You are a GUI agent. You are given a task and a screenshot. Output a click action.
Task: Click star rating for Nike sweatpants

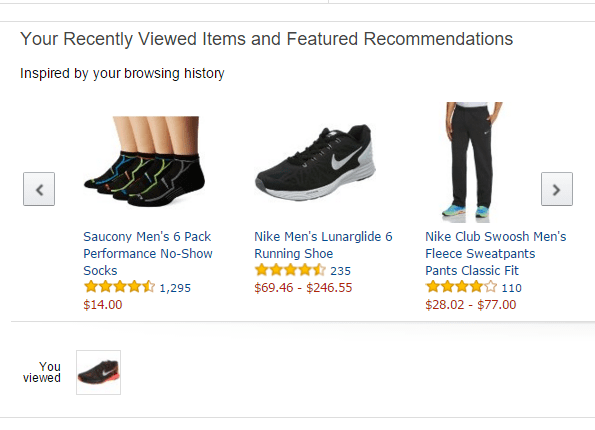pyautogui.click(x=461, y=287)
